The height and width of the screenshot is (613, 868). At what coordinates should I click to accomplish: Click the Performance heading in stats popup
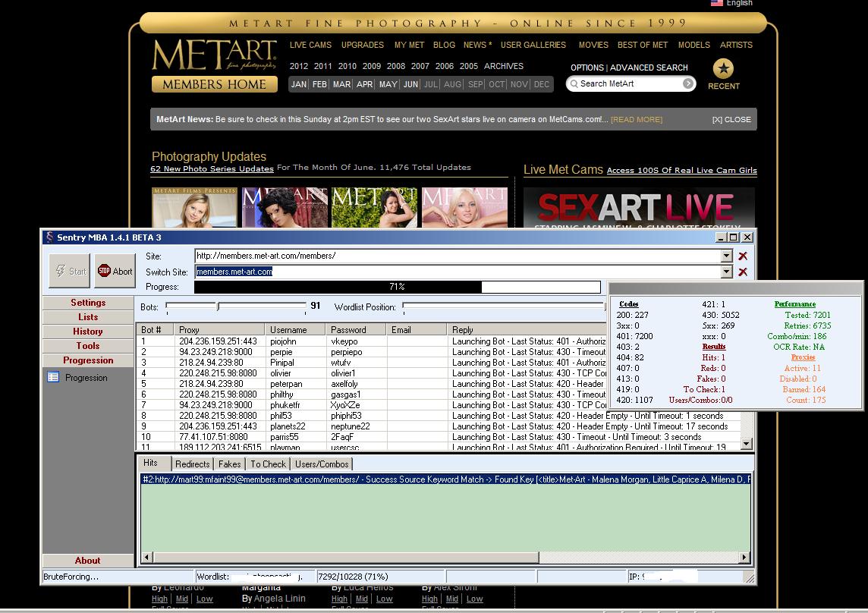[795, 304]
